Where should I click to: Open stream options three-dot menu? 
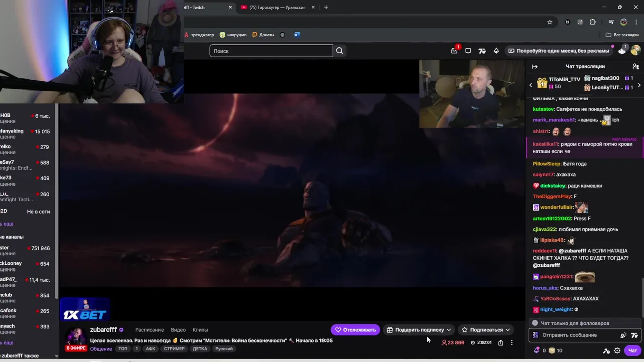click(x=512, y=343)
